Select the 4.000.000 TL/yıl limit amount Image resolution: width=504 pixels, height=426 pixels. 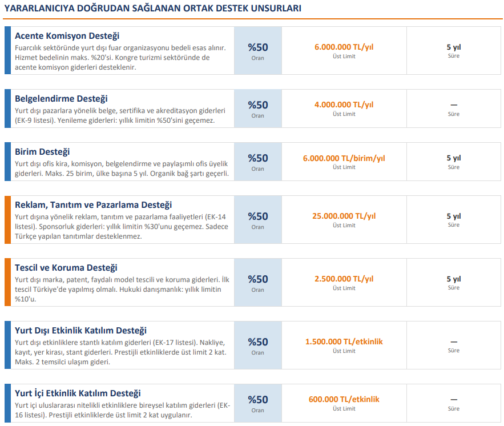tap(344, 105)
